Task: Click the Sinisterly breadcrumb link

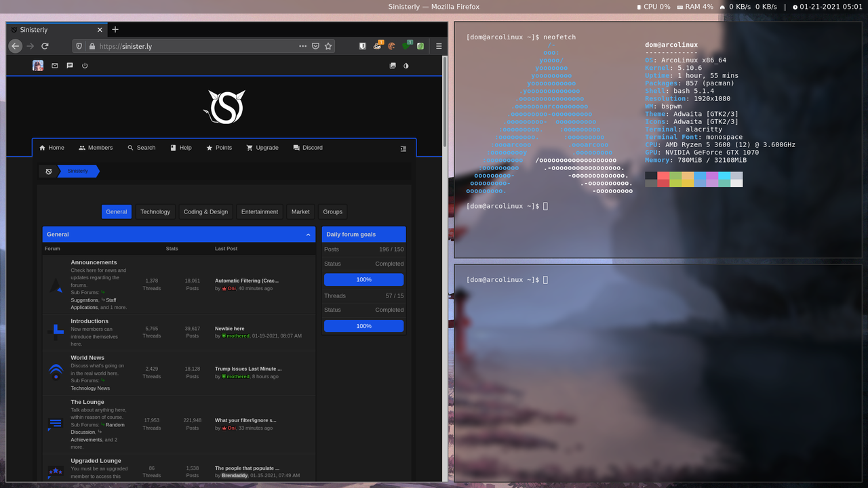Action: pyautogui.click(x=78, y=171)
